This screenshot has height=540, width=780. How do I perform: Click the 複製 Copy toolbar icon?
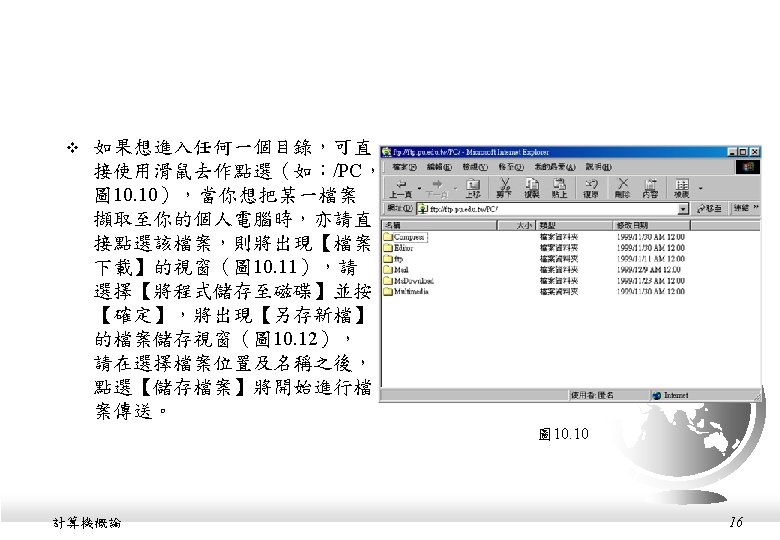532,188
